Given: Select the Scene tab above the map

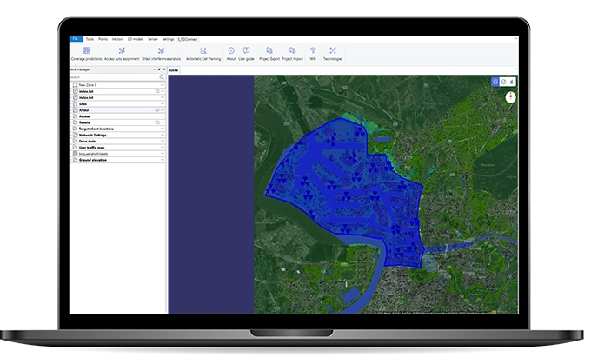Looking at the screenshot, I should (x=173, y=70).
